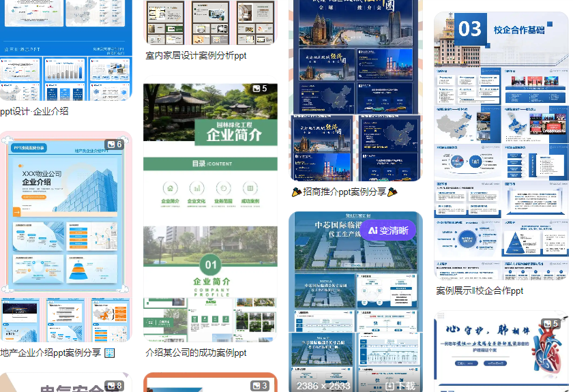This screenshot has height=392, width=573.
Task: Click the image count badge on heart illustration
Action: click(x=551, y=324)
